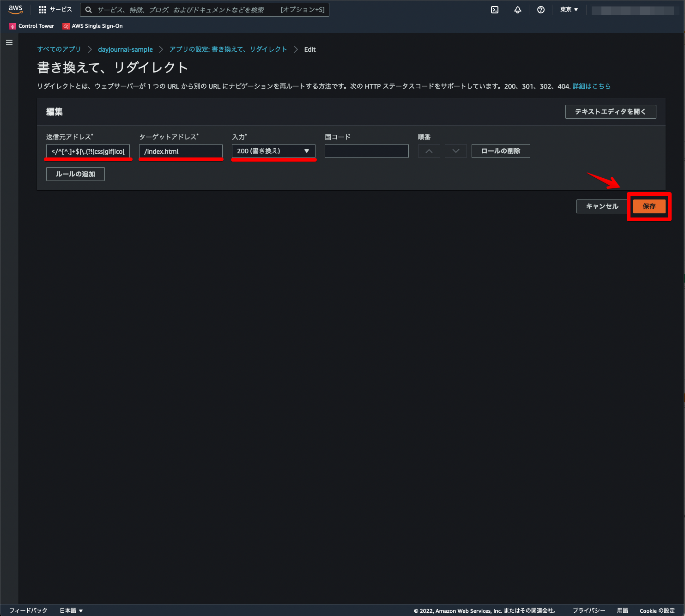The height and width of the screenshot is (616, 685).
Task: Open the sidebar hamburger menu
Action: pos(9,42)
